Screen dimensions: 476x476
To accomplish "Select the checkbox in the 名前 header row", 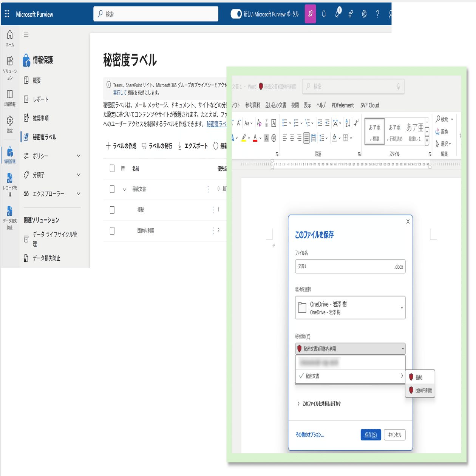I will 112,168.
